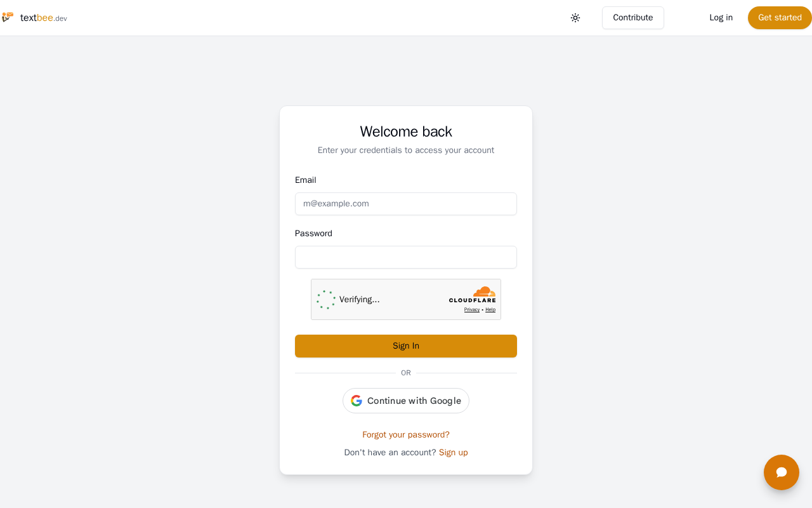Follow the Forgot your password link
The width and height of the screenshot is (812, 508).
point(406,434)
